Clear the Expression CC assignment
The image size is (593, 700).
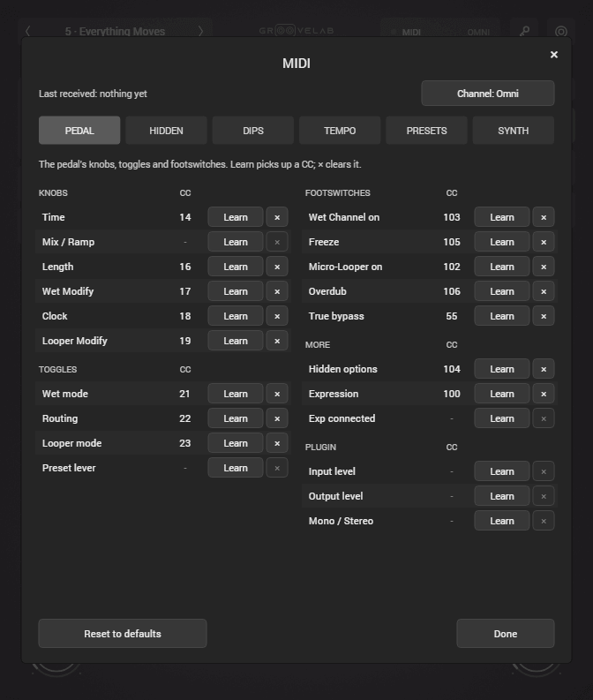point(544,394)
